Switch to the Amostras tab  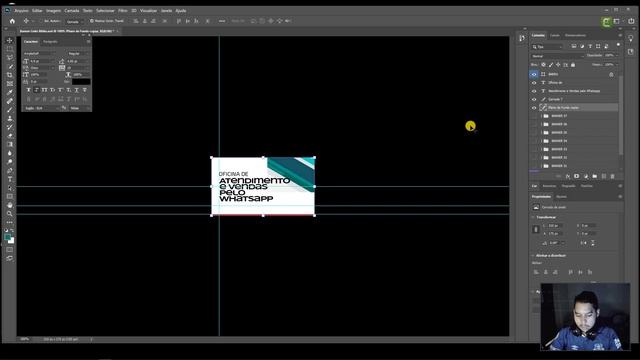[549, 186]
